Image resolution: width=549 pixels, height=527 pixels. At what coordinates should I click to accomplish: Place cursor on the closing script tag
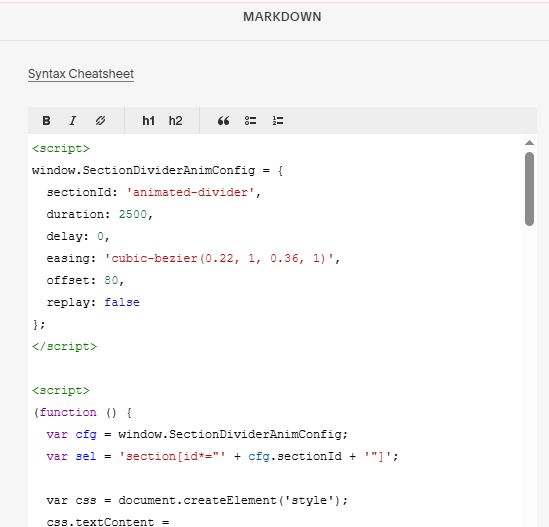[x=64, y=346]
